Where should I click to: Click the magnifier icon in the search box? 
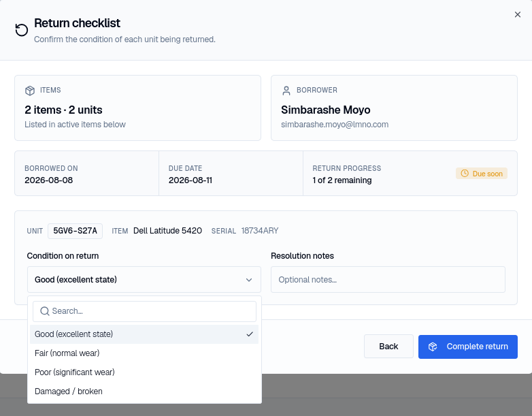45,311
